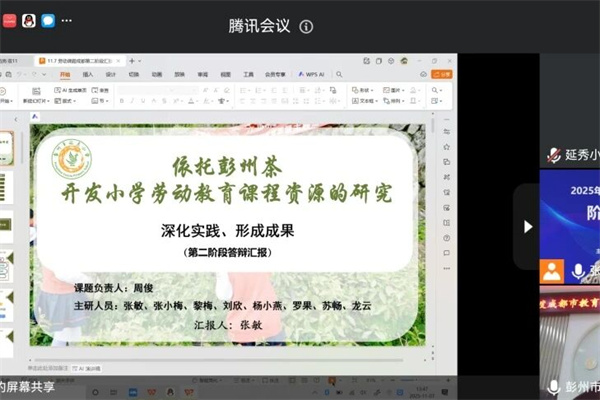
Task: Click the microphone icon next to 彭州市
Action: click(553, 386)
